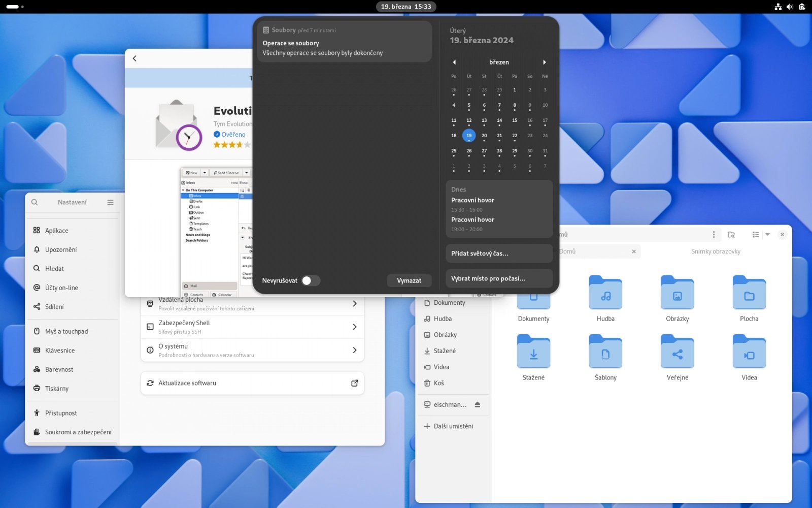812x508 pixels.
Task: Click Další umístění in Files sidebar
Action: coord(453,426)
